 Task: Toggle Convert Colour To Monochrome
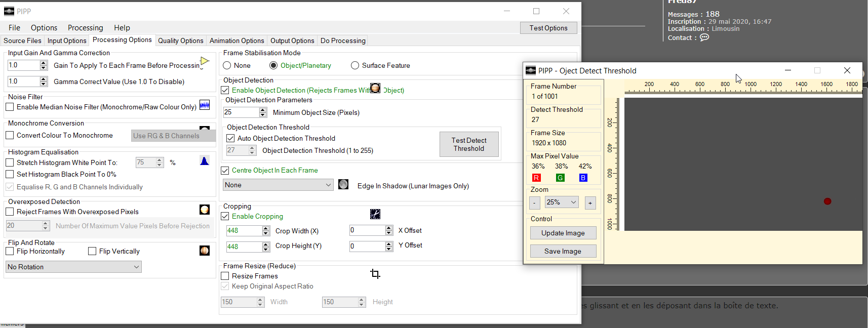click(10, 135)
